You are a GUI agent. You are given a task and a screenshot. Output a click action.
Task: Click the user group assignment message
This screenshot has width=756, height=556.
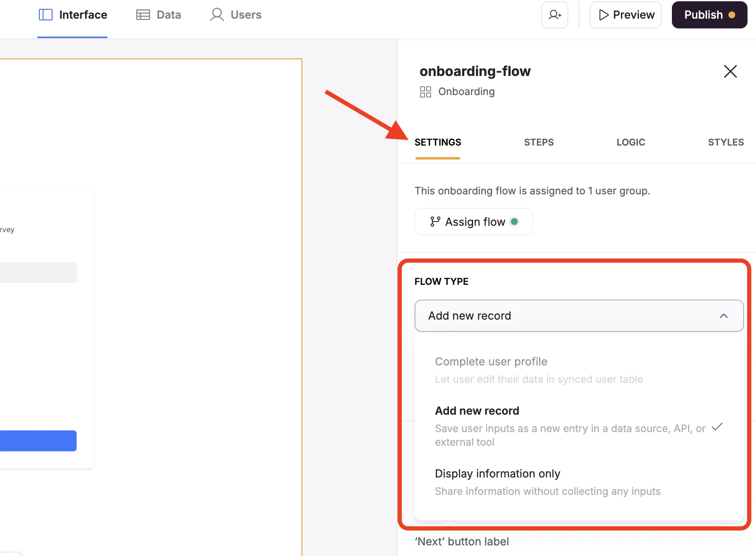point(532,191)
